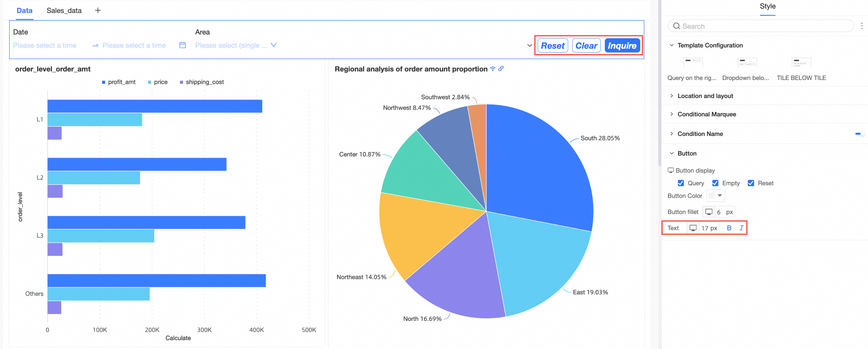The width and height of the screenshot is (868, 349).
Task: Choose TILE BELOW TILE template icon
Action: point(801,62)
